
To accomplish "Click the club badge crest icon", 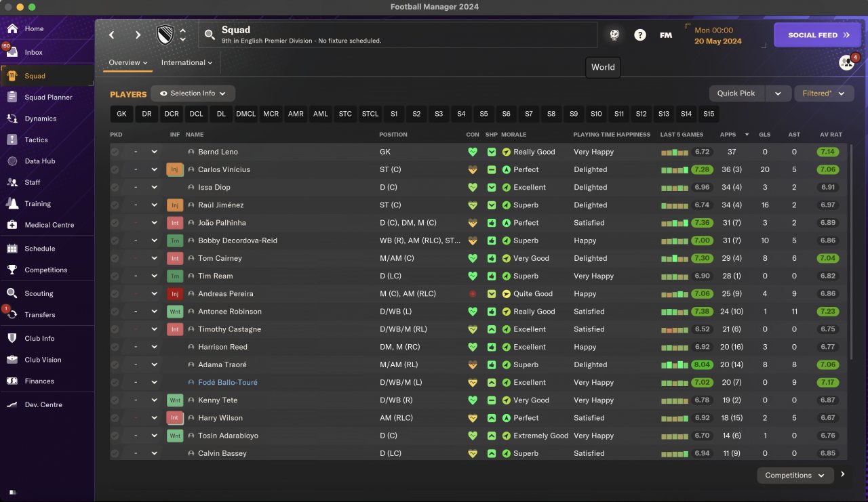I will coord(165,35).
